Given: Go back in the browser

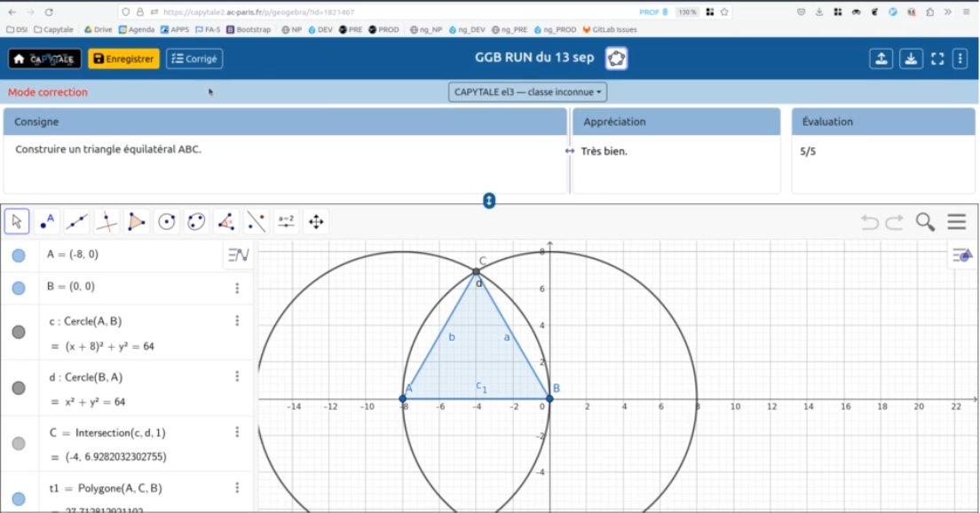Looking at the screenshot, I should 12,12.
